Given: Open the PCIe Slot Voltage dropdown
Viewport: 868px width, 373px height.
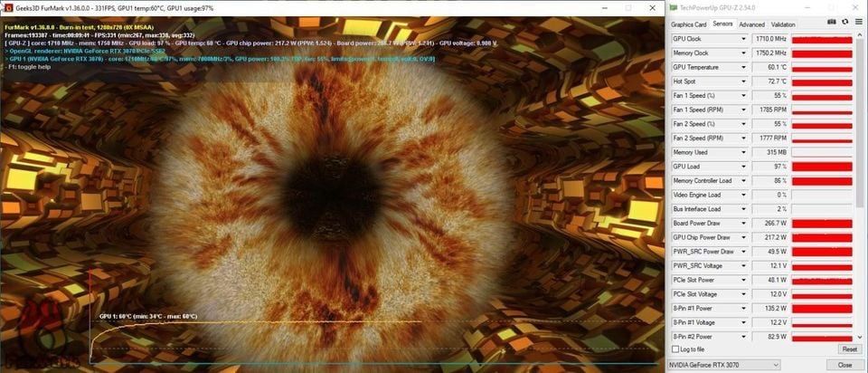Looking at the screenshot, I should [743, 293].
